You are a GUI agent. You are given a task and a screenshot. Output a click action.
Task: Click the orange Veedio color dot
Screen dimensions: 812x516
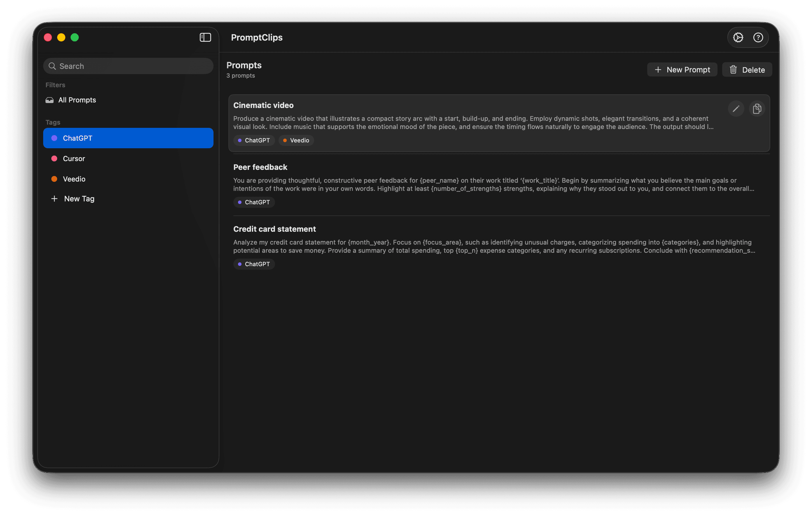tap(54, 179)
